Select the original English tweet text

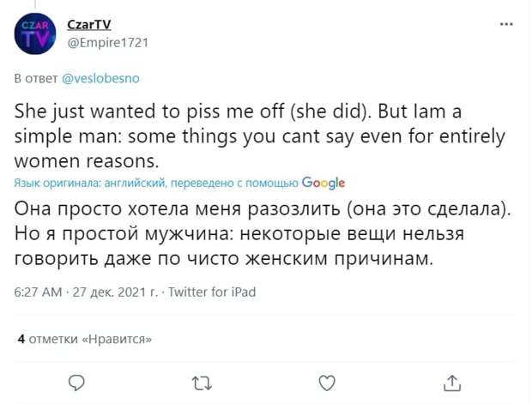(259, 136)
